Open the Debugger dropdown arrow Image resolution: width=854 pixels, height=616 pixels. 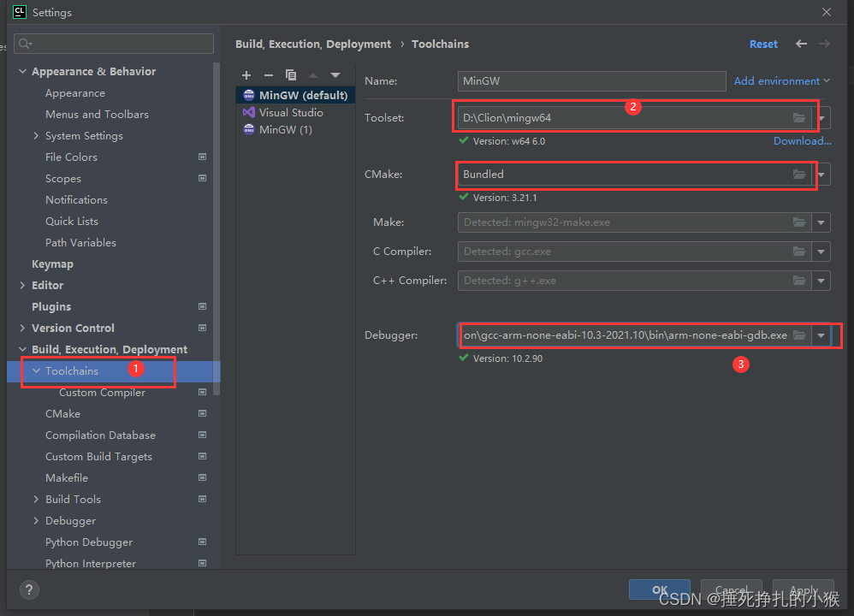821,335
